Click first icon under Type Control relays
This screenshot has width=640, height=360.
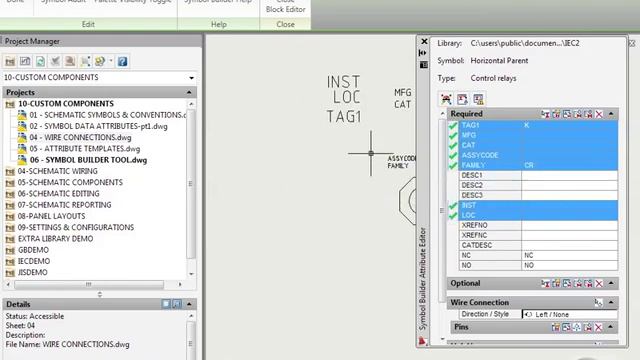pos(446,99)
